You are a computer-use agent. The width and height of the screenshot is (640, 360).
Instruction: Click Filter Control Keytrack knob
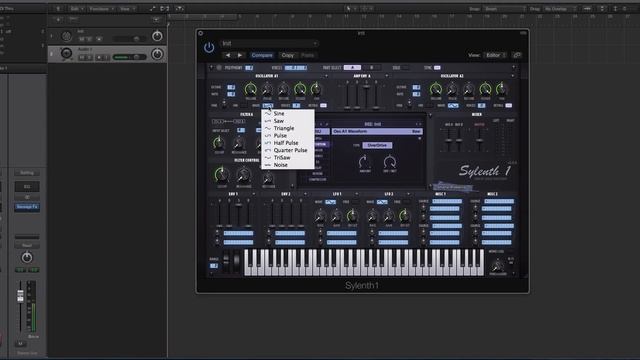coord(268,178)
